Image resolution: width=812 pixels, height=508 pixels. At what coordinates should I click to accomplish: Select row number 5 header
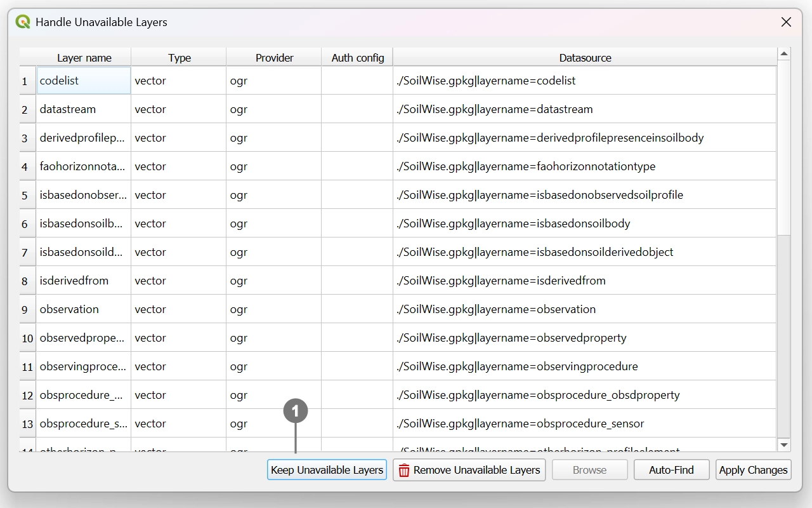(25, 196)
